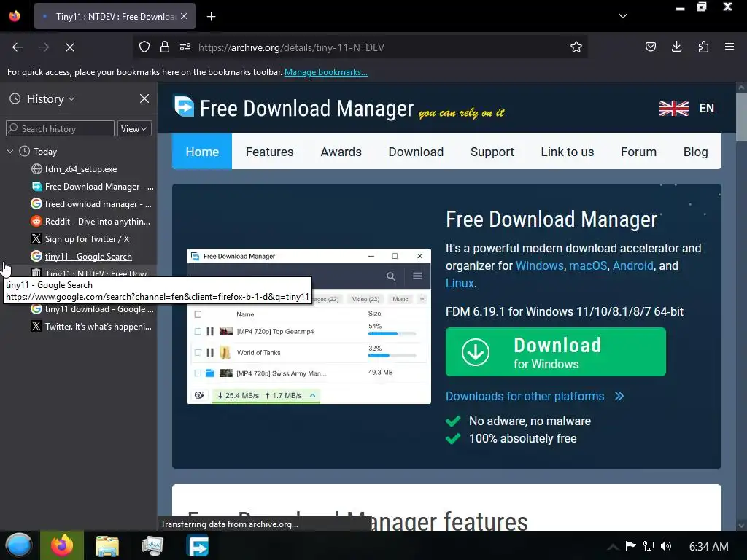Open the Firefox application menu

click(729, 47)
